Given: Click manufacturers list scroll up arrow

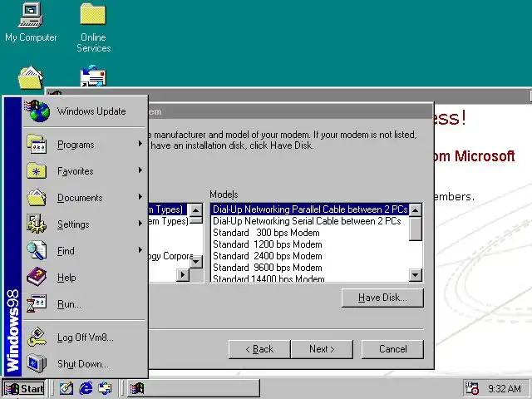Looking at the screenshot, I should click(196, 210).
